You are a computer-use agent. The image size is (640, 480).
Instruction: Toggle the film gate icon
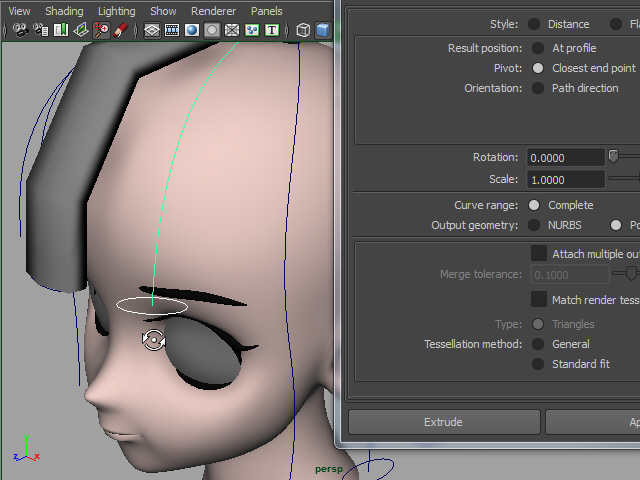point(172,30)
